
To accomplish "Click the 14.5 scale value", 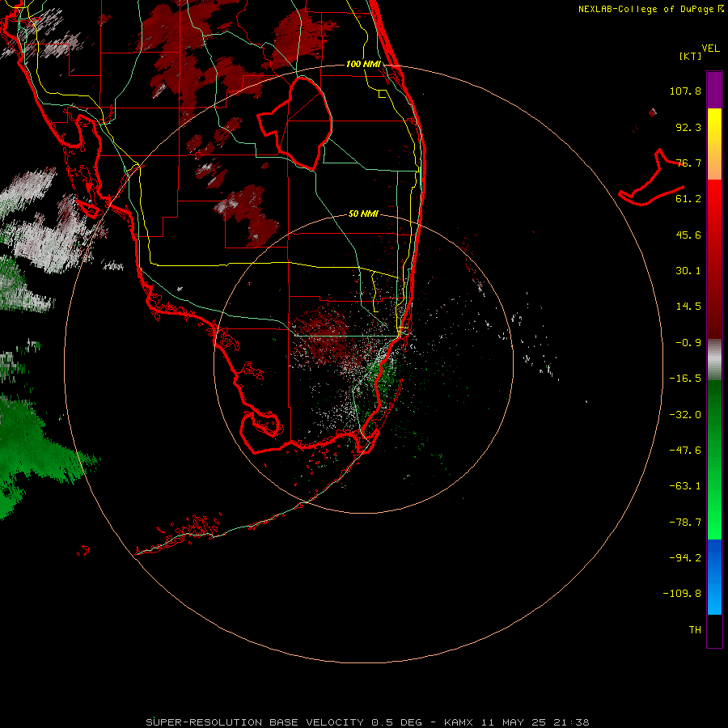I will coord(688,307).
